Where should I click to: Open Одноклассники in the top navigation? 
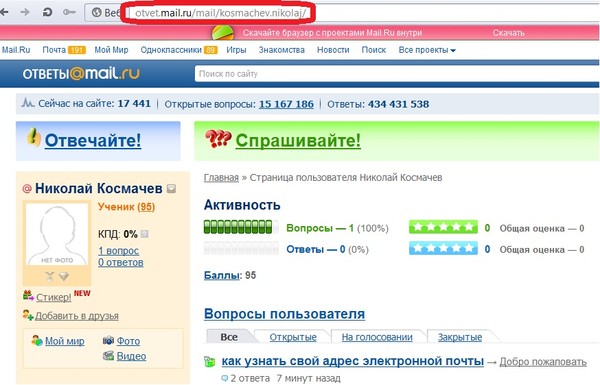tap(171, 50)
